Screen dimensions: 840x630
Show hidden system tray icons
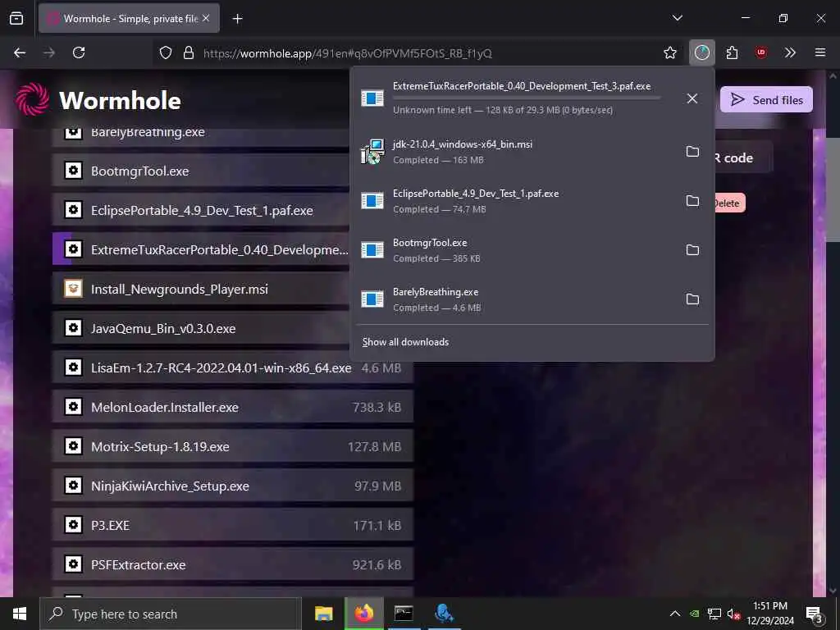675,614
